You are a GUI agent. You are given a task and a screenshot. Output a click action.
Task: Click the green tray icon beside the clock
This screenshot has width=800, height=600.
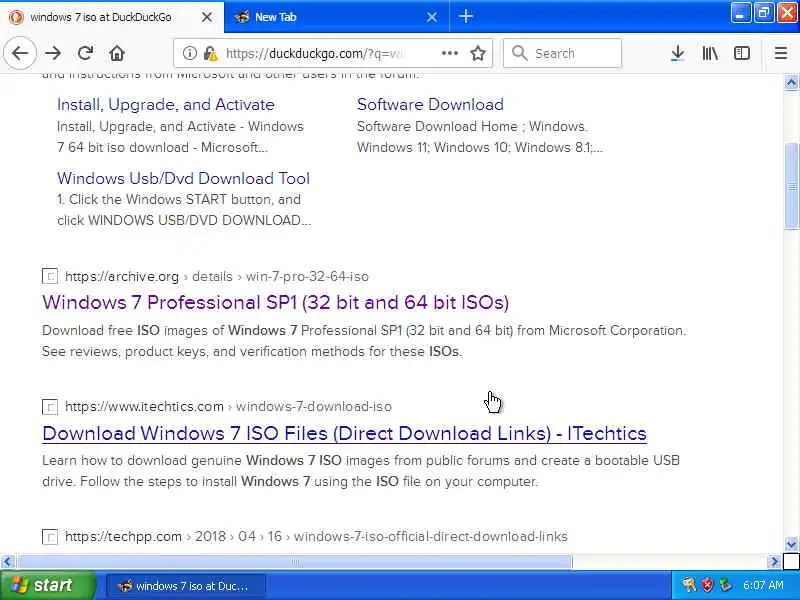point(725,585)
